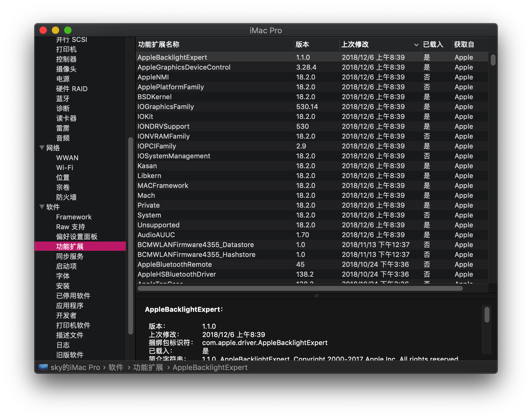The image size is (532, 419).
Task: Select 应用程序 in sidebar
Action: coord(70,306)
